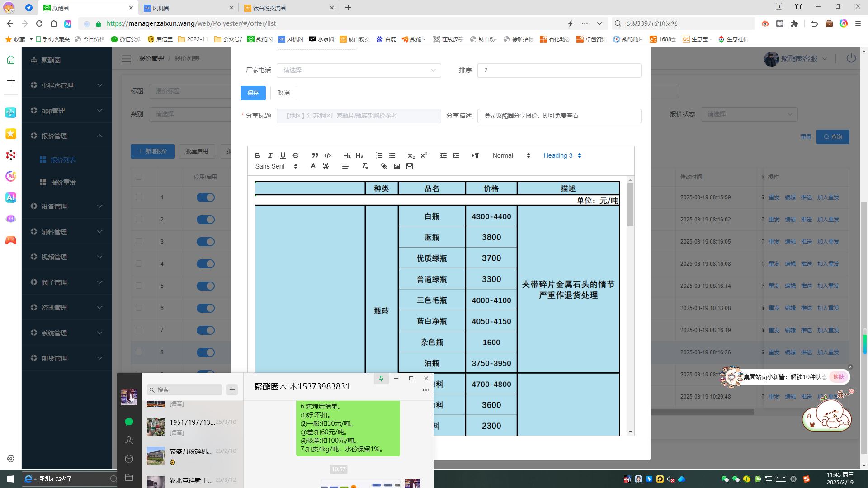The height and width of the screenshot is (488, 868).
Task: Toggle bold formatting in editor toolbar
Action: (x=257, y=155)
